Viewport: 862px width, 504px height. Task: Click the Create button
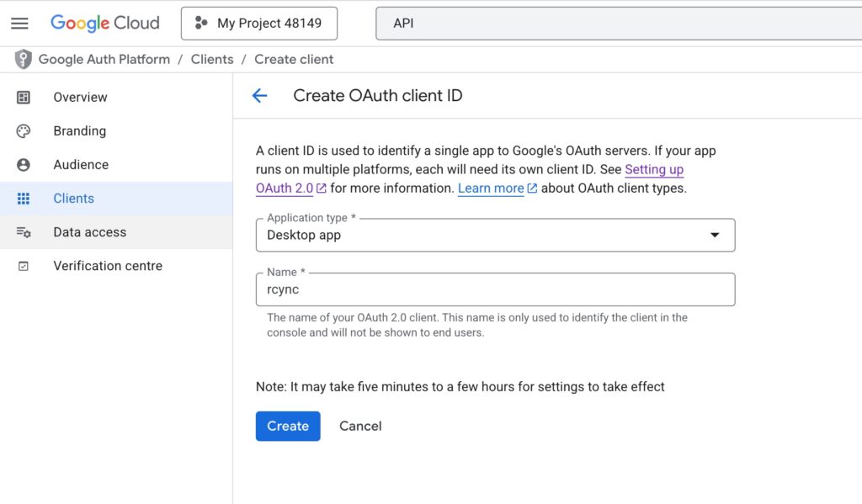(x=288, y=426)
